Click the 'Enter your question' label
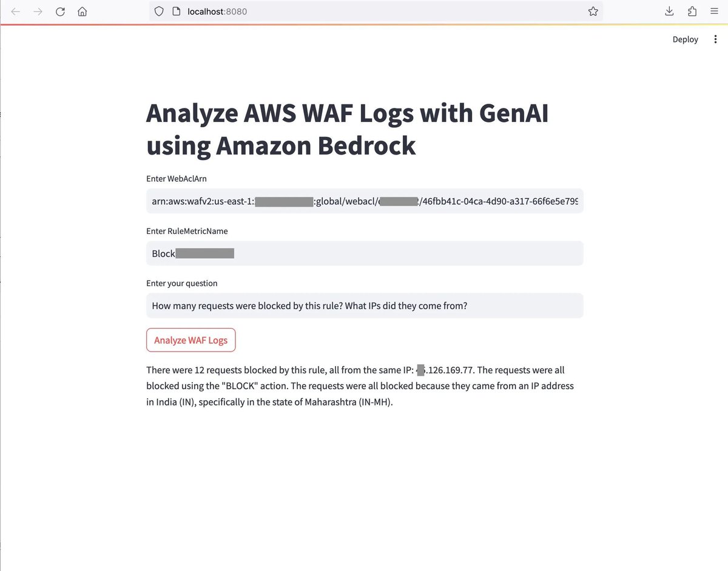The height and width of the screenshot is (571, 728). click(x=181, y=283)
